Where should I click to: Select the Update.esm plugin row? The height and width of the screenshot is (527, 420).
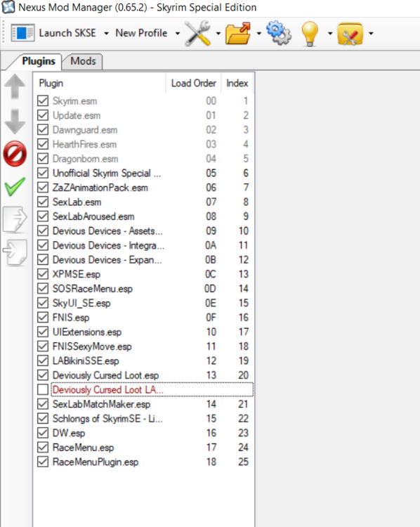tap(144, 115)
